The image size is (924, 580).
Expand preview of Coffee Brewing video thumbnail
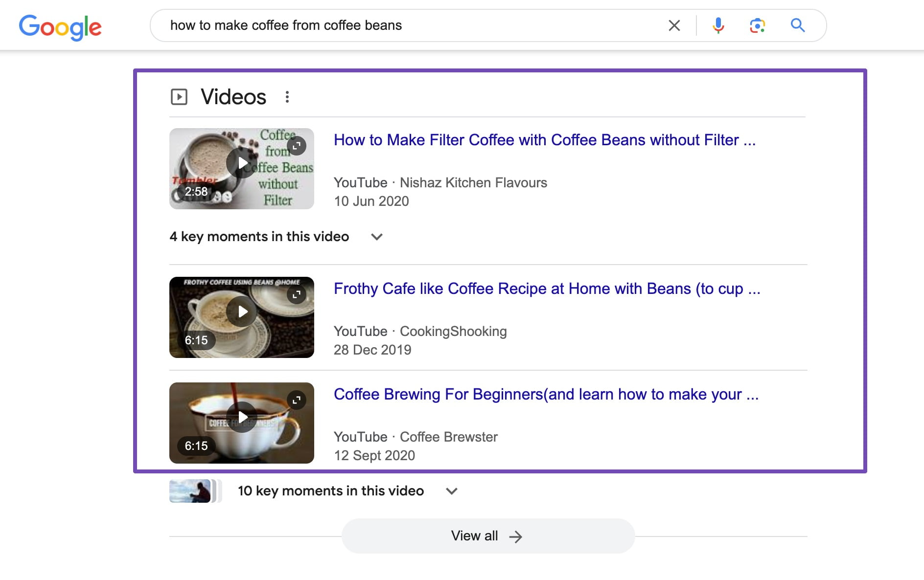click(297, 400)
